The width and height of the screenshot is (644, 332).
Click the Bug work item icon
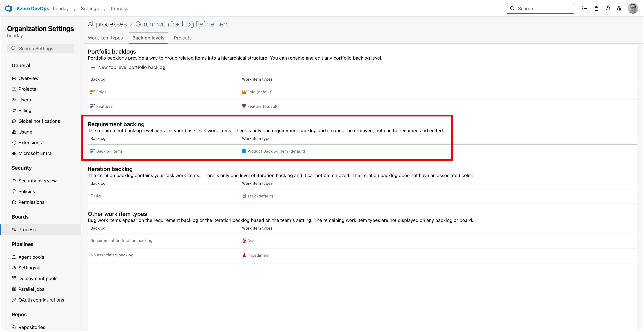244,241
